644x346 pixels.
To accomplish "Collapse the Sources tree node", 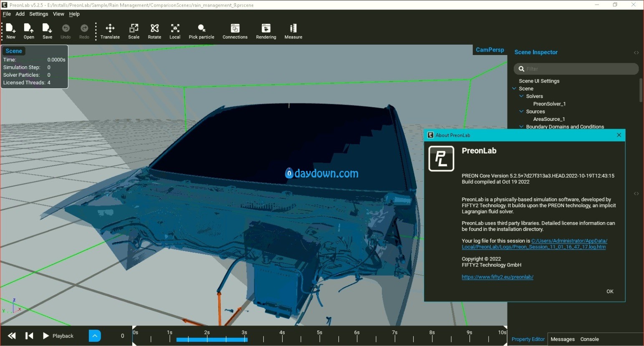I will 521,111.
